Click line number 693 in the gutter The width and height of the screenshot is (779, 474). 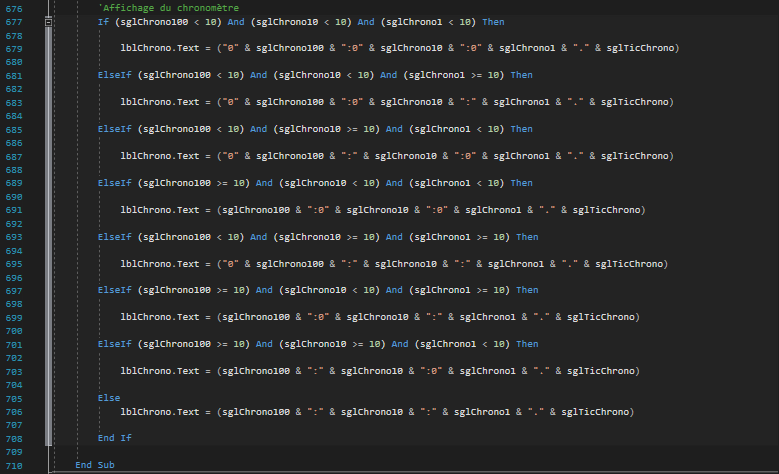point(14,237)
